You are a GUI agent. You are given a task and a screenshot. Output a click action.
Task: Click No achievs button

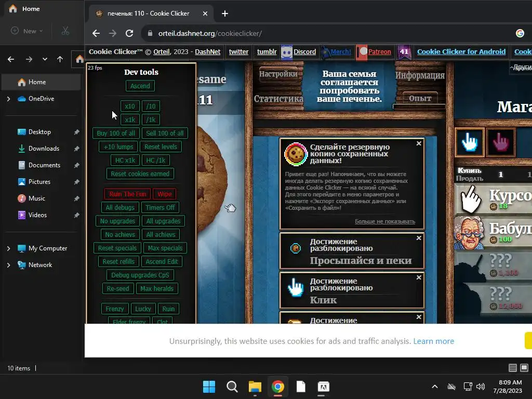coord(120,234)
